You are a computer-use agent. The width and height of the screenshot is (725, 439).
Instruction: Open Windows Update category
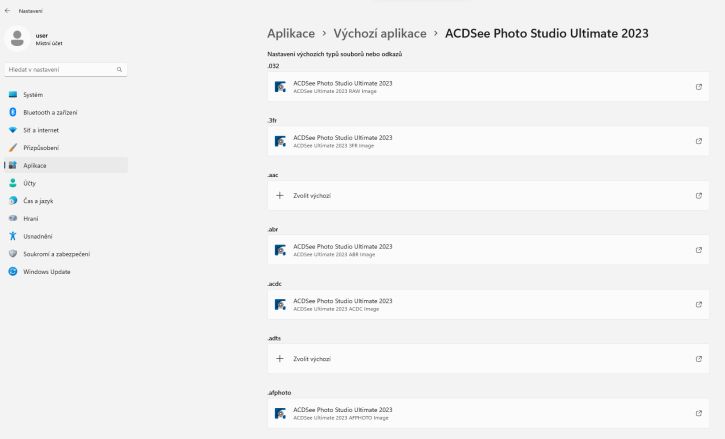pos(66,272)
